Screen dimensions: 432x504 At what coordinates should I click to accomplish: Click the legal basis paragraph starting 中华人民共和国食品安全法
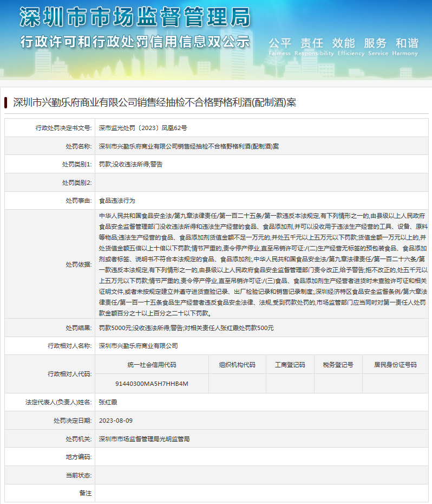[x=263, y=264]
